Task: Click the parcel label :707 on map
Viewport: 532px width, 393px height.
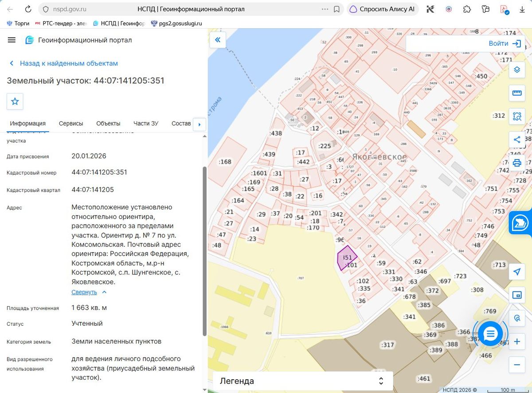Action: [301, 278]
